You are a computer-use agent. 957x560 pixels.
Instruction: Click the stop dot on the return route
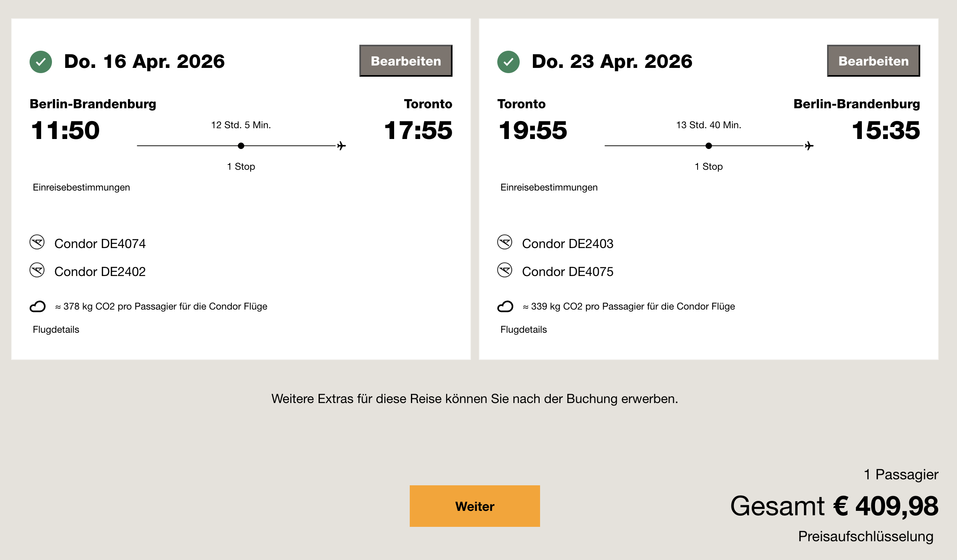point(709,146)
